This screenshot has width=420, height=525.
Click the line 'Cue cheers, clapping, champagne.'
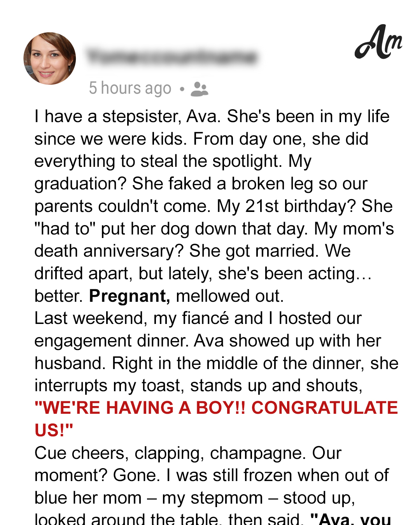pyautogui.click(x=188, y=453)
